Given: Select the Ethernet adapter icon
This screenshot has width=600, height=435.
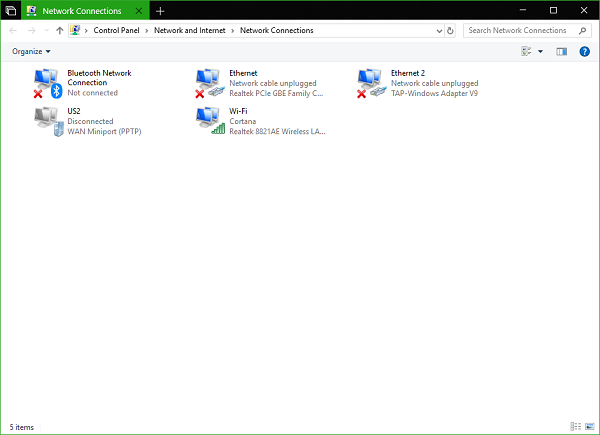Looking at the screenshot, I should click(x=210, y=83).
